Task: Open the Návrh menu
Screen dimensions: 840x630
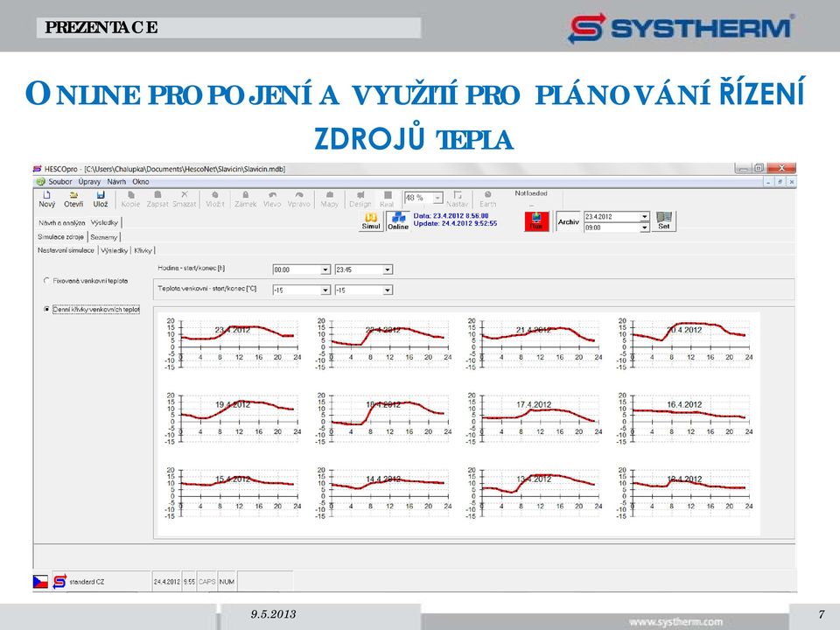Action: tap(116, 182)
